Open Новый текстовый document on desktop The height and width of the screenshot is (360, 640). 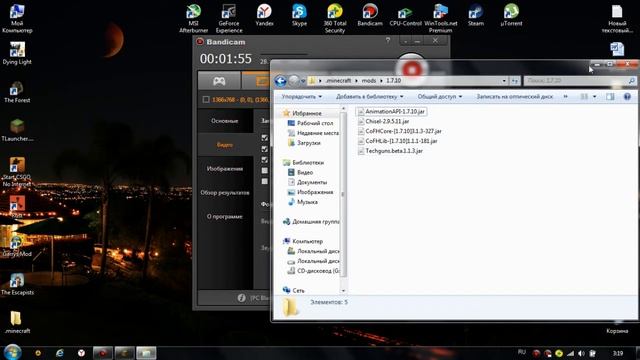(617, 18)
